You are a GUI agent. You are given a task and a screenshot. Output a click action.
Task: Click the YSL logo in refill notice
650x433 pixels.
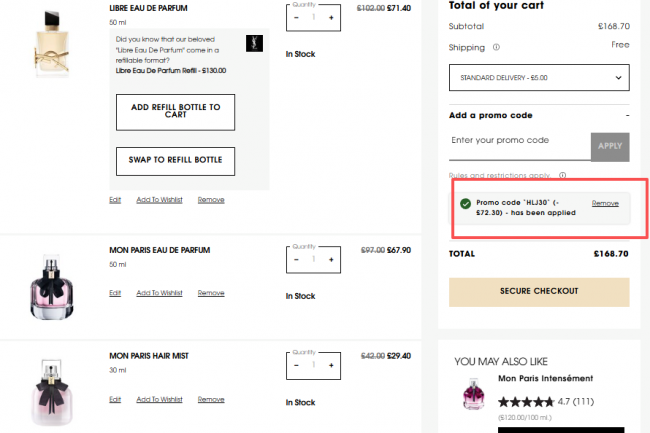tap(254, 43)
